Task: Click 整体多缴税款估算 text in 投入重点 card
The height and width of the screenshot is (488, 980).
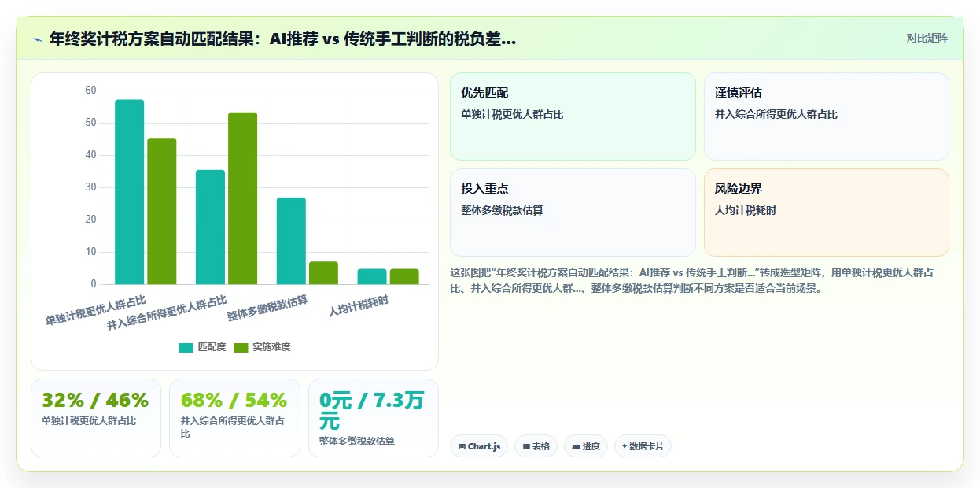Action: pyautogui.click(x=502, y=210)
